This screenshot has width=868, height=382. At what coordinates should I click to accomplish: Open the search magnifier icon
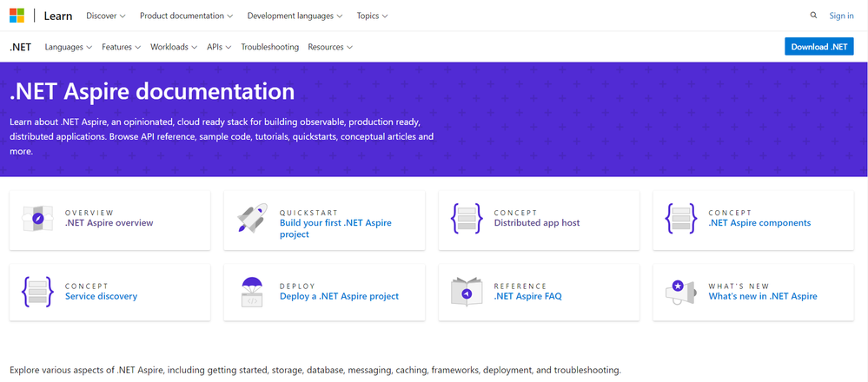[813, 16]
